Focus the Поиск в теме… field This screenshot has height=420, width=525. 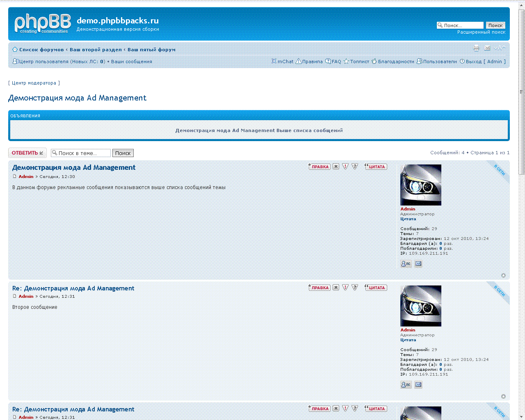coord(81,153)
